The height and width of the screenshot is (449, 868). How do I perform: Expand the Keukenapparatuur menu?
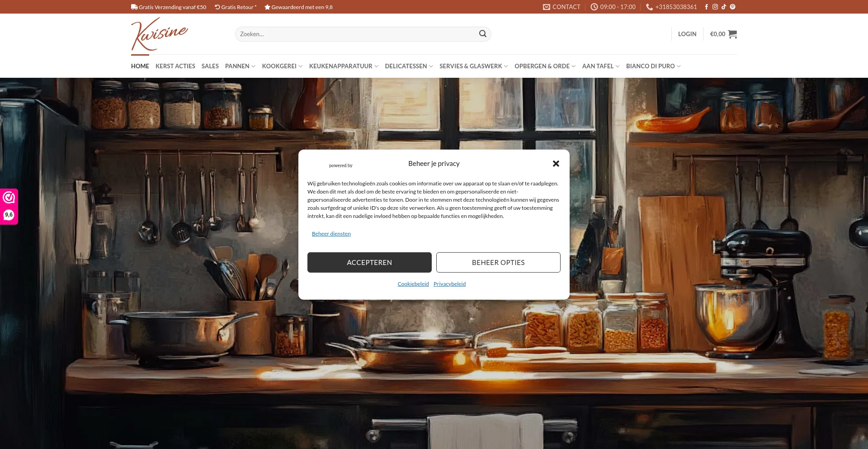[344, 66]
